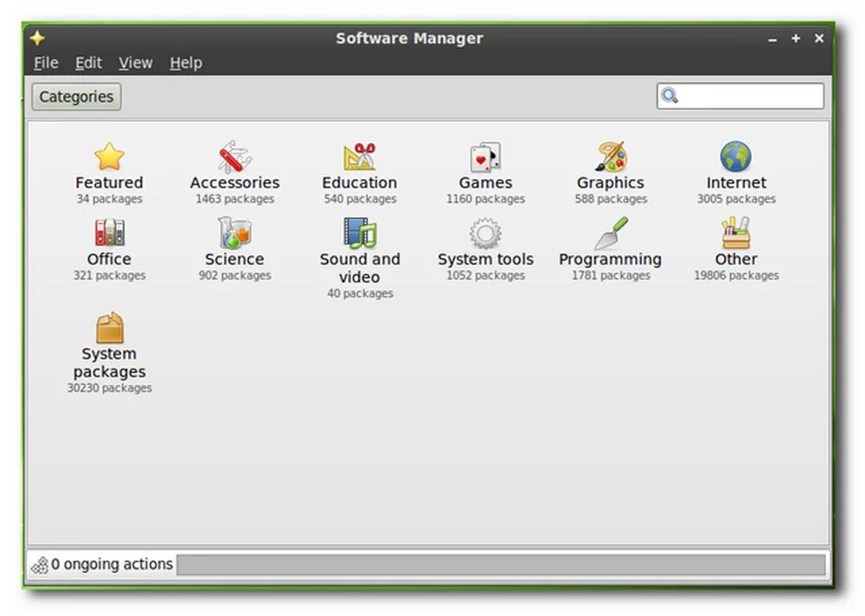Click the Categories button

coord(75,96)
